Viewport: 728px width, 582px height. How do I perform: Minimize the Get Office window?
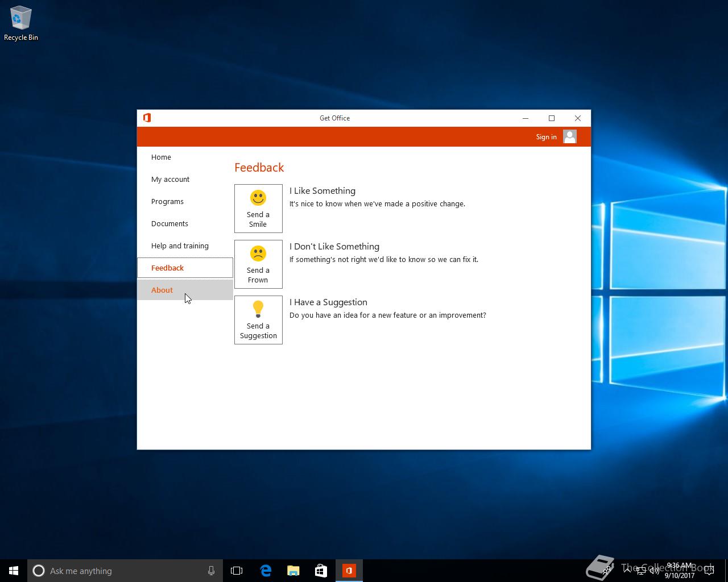[x=526, y=118]
